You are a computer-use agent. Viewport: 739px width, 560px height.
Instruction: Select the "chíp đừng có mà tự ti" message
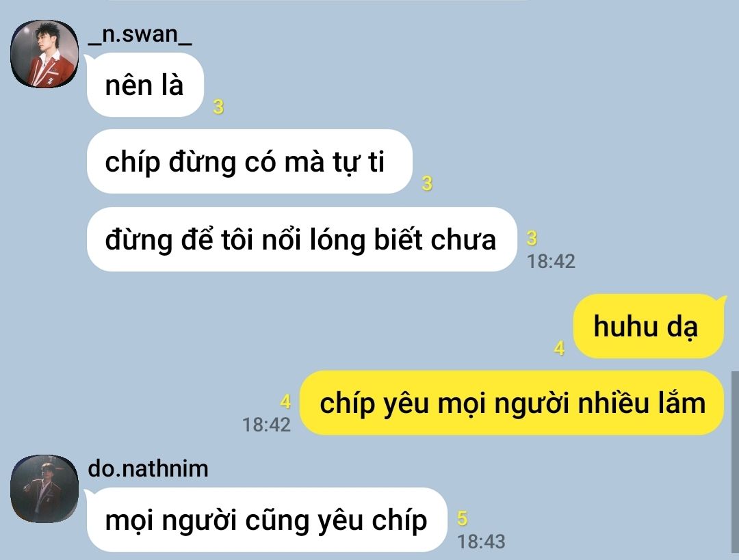[x=250, y=161]
